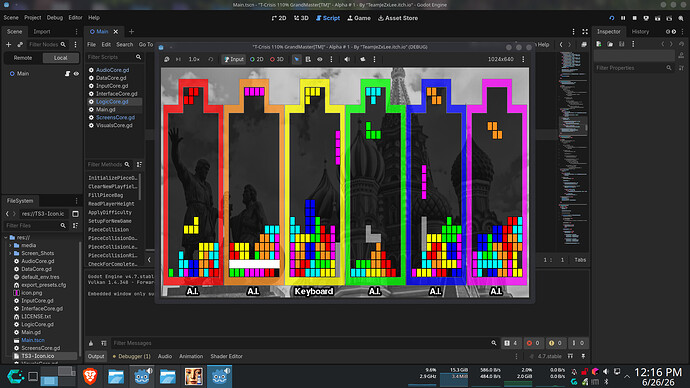Close the Main scene tab

coord(116,32)
